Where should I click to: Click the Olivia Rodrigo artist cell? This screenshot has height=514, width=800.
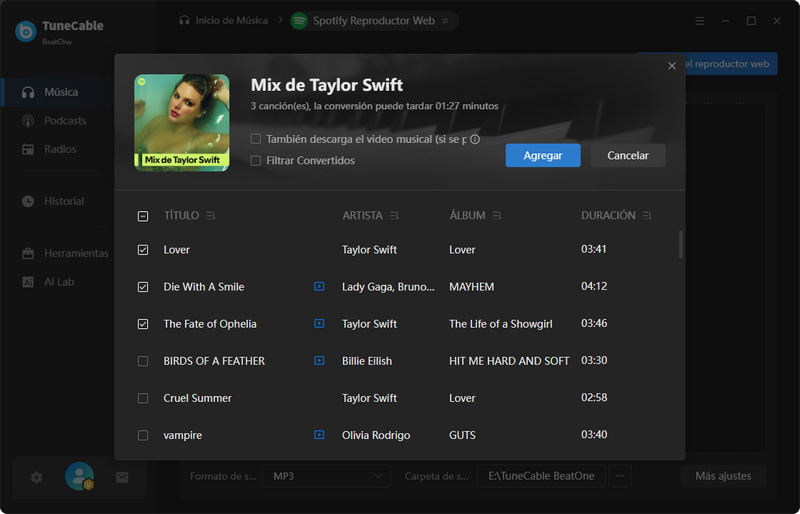(376, 435)
